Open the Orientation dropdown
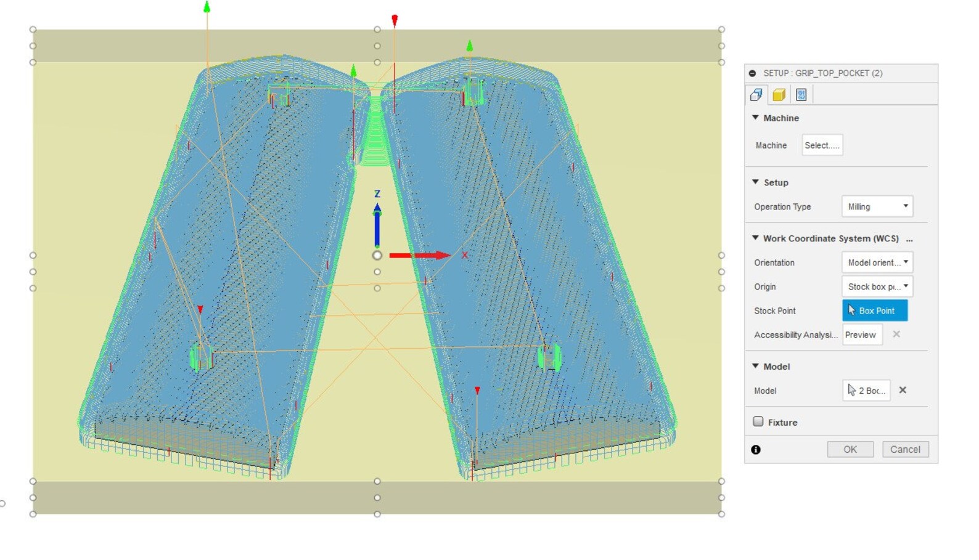 pyautogui.click(x=877, y=262)
